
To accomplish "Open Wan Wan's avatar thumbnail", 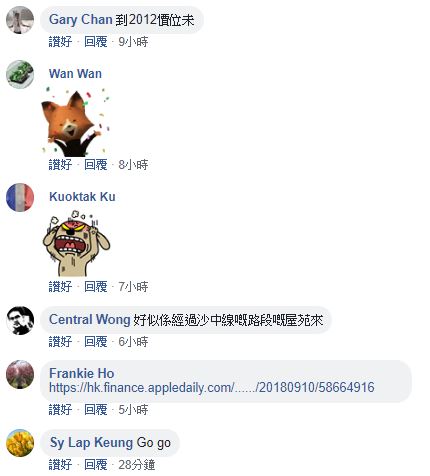I will pyautogui.click(x=20, y=74).
